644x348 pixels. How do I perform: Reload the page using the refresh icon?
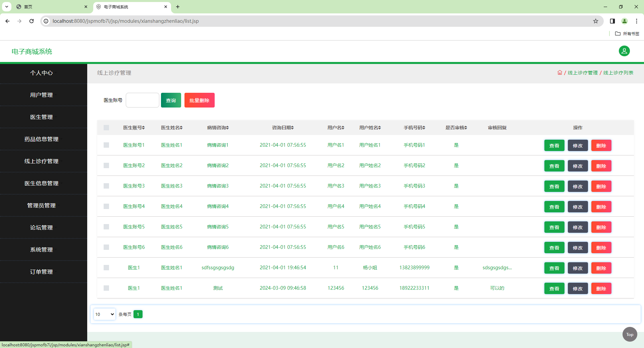click(x=31, y=21)
